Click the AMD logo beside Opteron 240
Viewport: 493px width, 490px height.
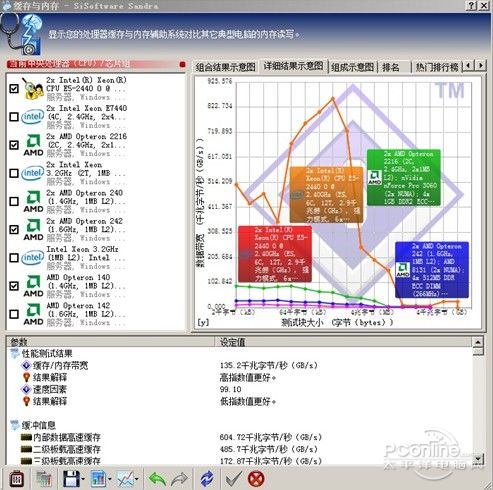33,201
